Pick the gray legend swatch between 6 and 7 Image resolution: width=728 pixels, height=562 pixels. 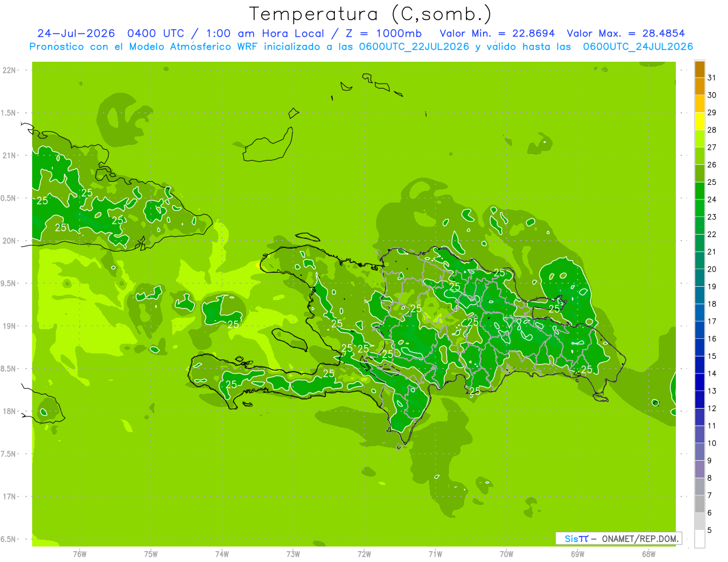699,504
